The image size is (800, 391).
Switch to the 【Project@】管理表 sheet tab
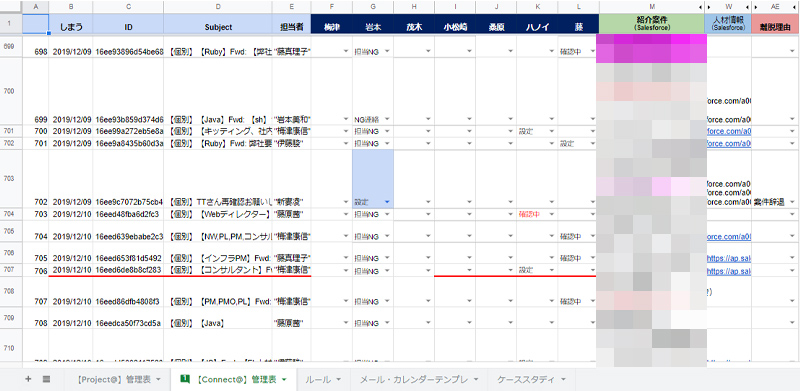pos(115,379)
